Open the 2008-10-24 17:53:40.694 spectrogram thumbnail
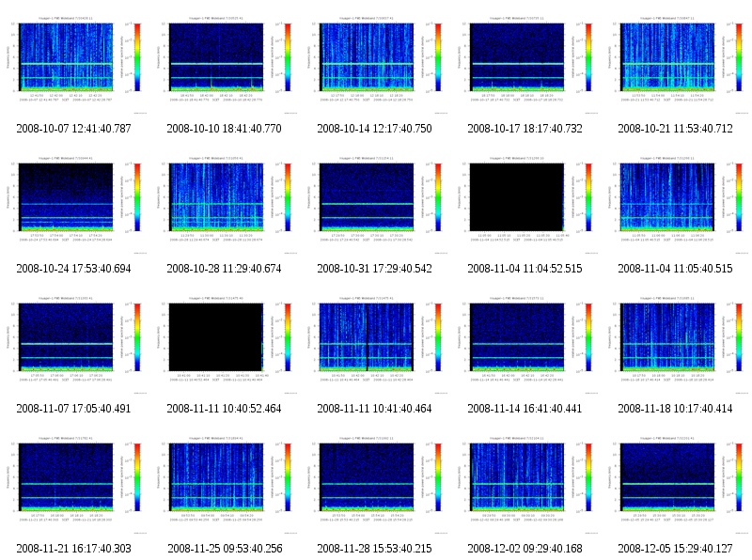752x560 pixels. coord(74,205)
